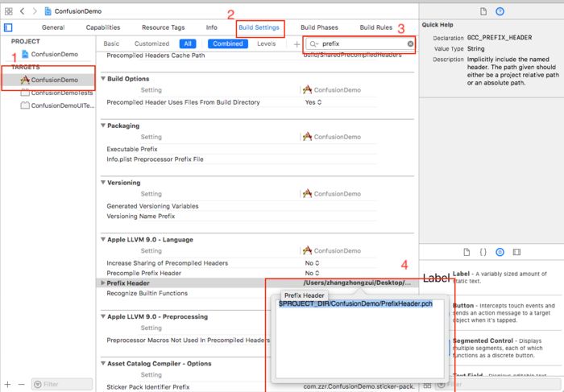This screenshot has width=564, height=392.
Task: Switch to Levels view
Action: tap(266, 43)
